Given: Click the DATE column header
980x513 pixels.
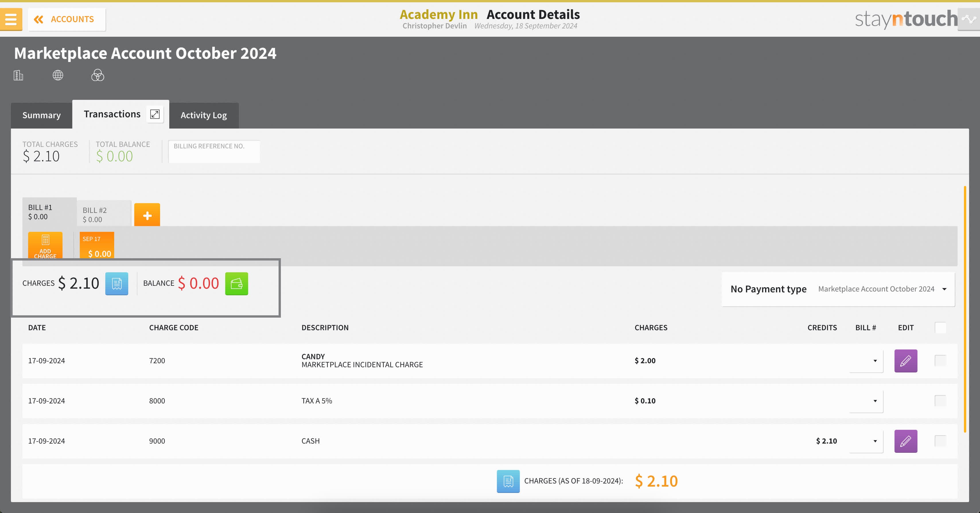Looking at the screenshot, I should pyautogui.click(x=37, y=328).
